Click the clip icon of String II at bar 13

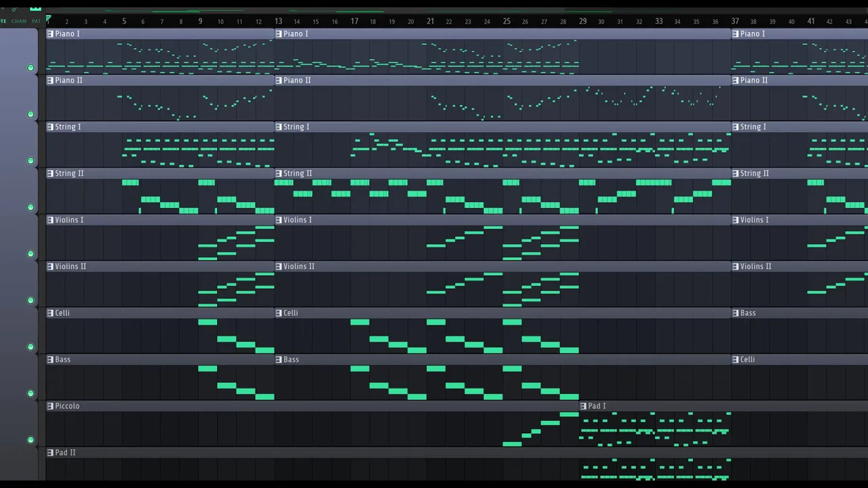coord(279,174)
